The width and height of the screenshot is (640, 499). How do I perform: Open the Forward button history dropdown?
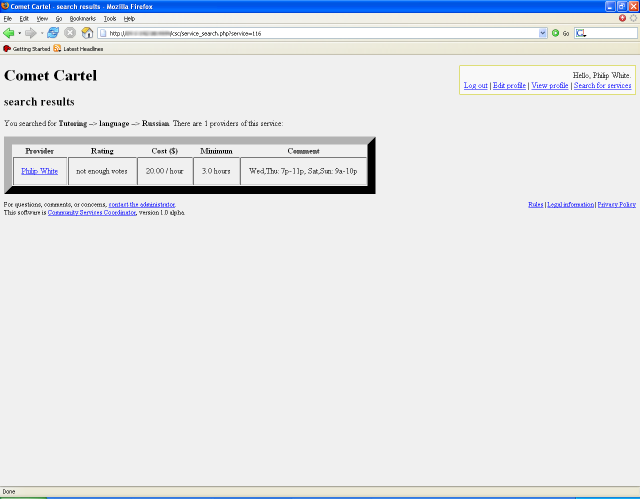coord(42,33)
